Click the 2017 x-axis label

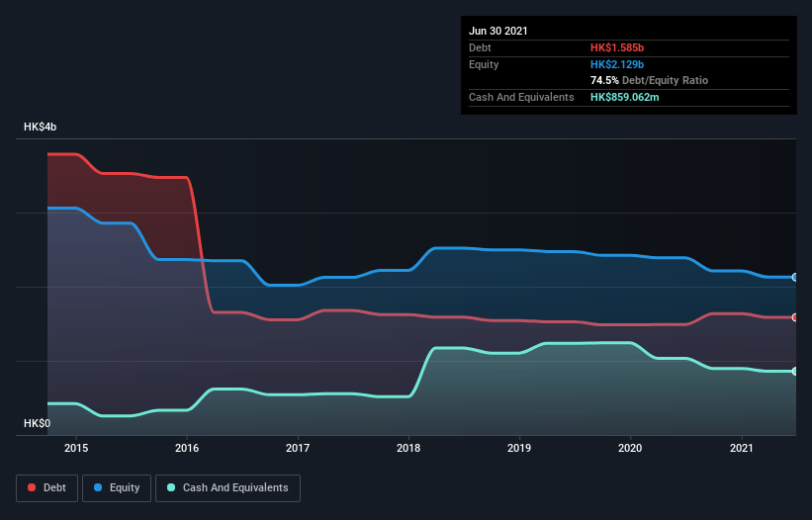point(298,448)
